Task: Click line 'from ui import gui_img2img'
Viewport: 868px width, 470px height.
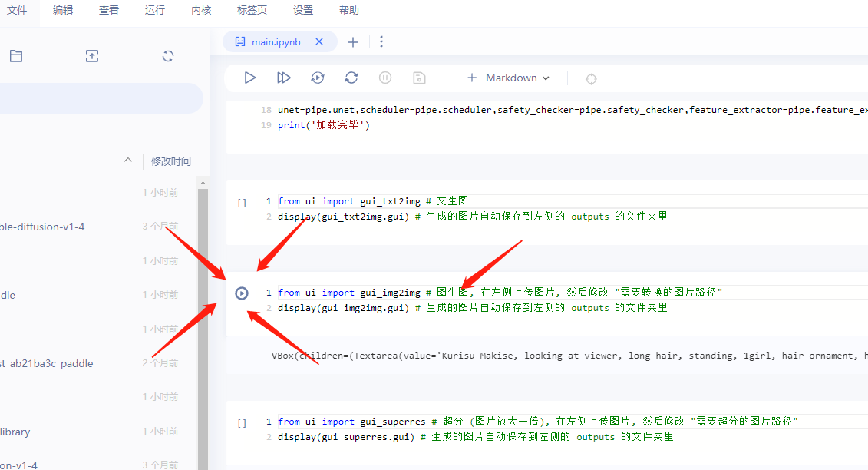Action: tap(500, 292)
